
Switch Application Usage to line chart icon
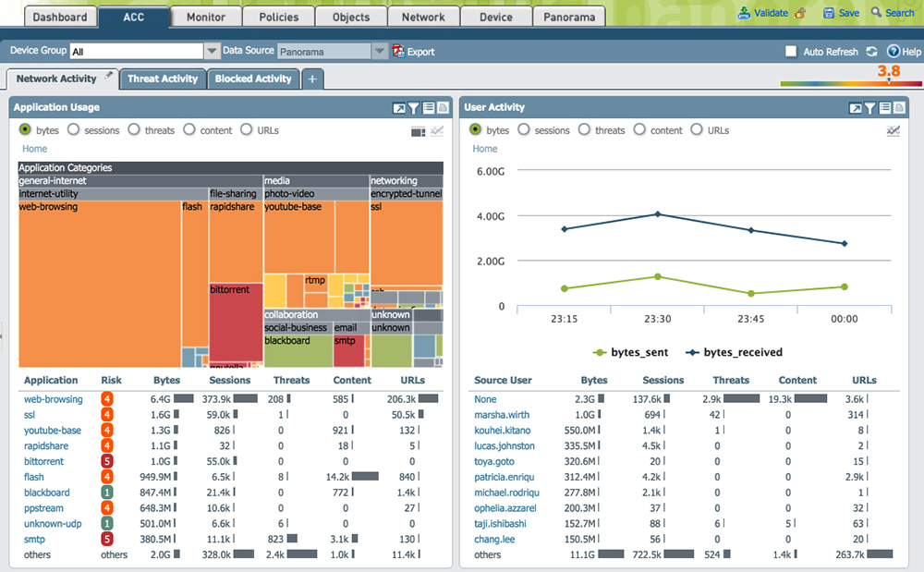(x=437, y=131)
